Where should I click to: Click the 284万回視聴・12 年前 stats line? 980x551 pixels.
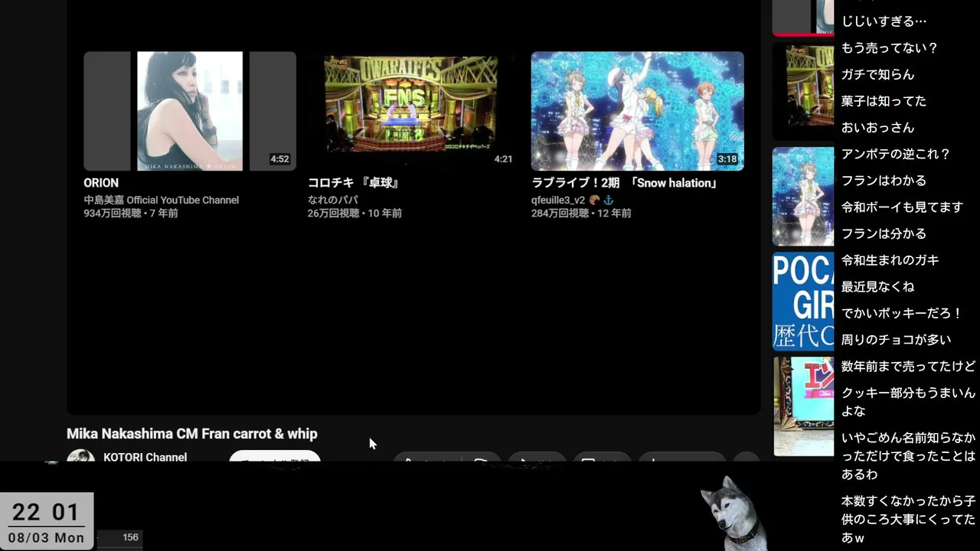pos(582,214)
